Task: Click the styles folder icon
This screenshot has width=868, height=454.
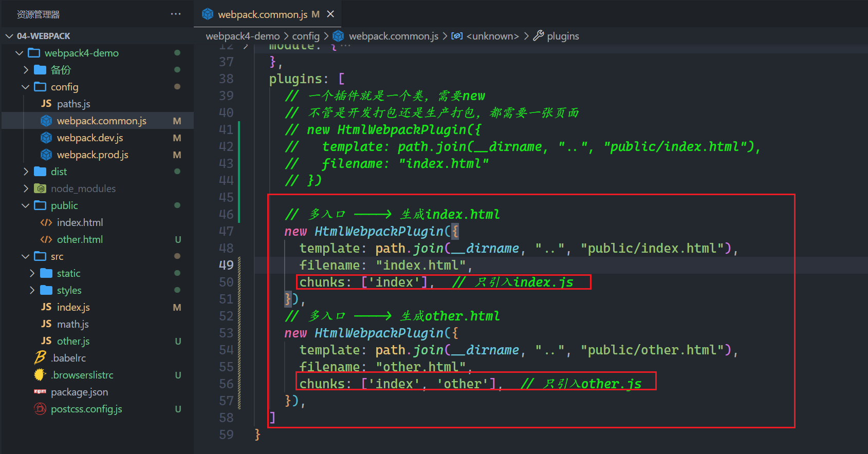Action: 46,290
